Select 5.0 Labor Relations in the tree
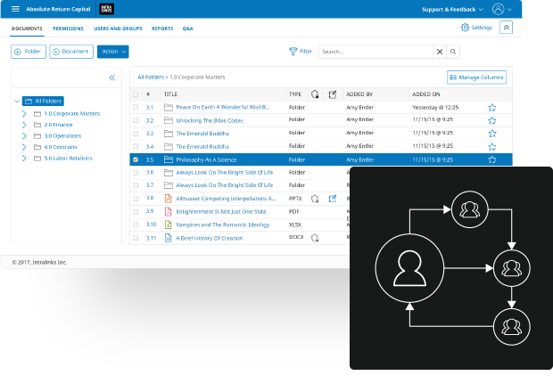The image size is (553, 392). [68, 159]
